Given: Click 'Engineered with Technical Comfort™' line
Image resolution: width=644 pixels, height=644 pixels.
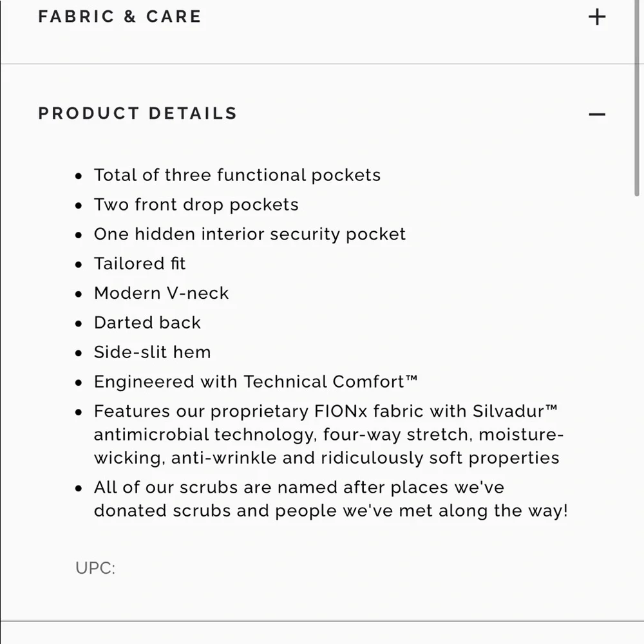Looking at the screenshot, I should (256, 382).
